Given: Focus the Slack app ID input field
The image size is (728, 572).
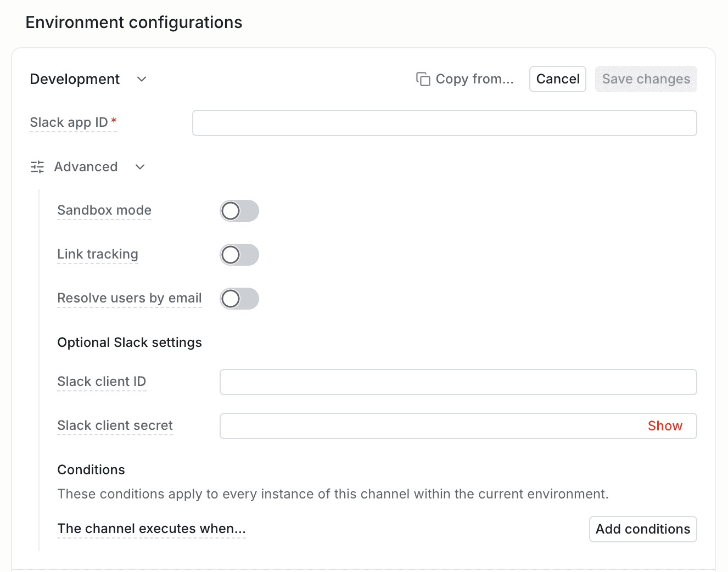Looking at the screenshot, I should pos(445,123).
